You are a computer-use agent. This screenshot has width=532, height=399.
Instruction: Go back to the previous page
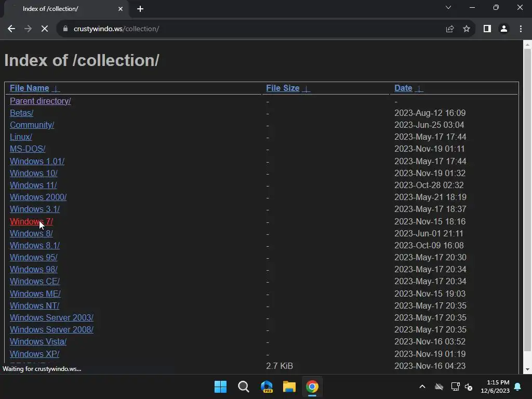coord(11,29)
